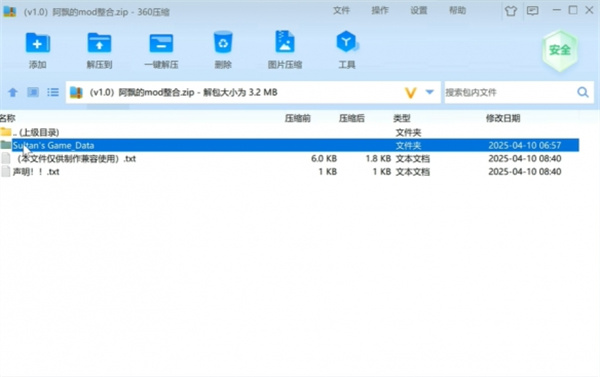
Task: Click the 6.0 KB size cell
Action: point(324,158)
